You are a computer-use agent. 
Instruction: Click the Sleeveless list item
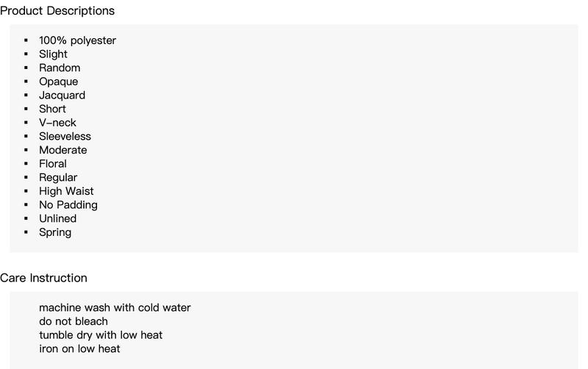(x=65, y=136)
